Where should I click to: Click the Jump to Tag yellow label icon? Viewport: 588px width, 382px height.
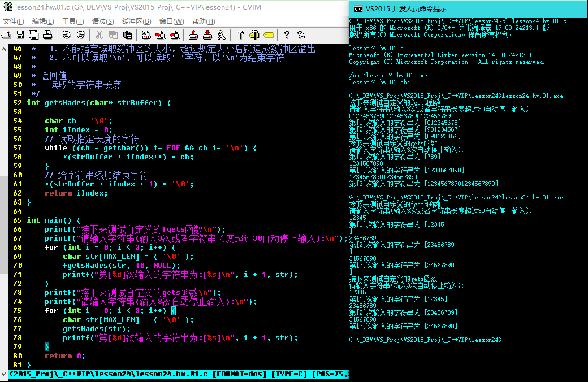(x=268, y=35)
